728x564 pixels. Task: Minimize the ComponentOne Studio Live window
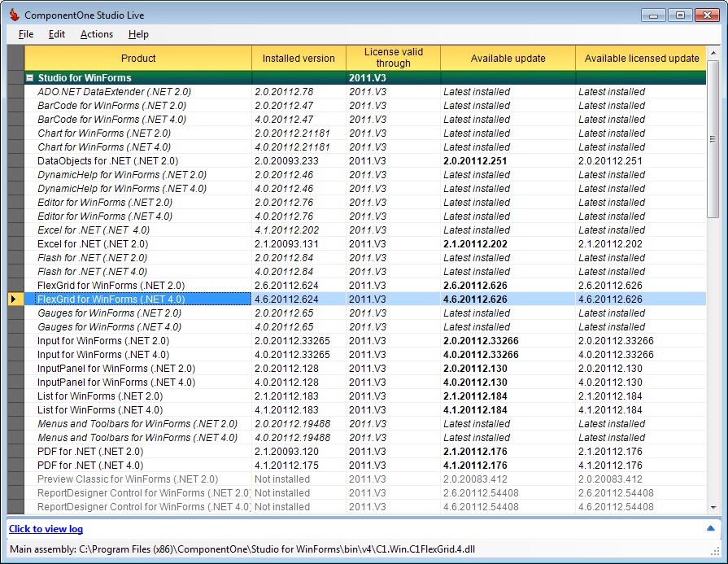coord(653,15)
